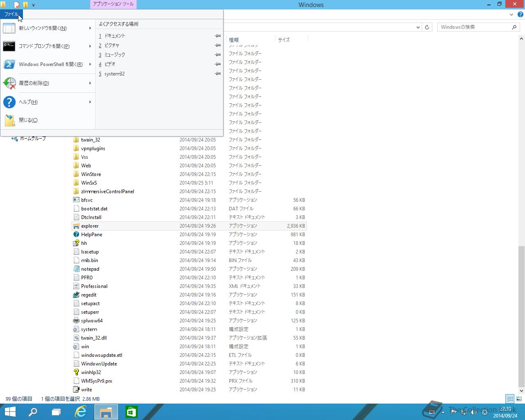Click the PowerShell icon
The height and width of the screenshot is (420, 525).
click(x=9, y=64)
